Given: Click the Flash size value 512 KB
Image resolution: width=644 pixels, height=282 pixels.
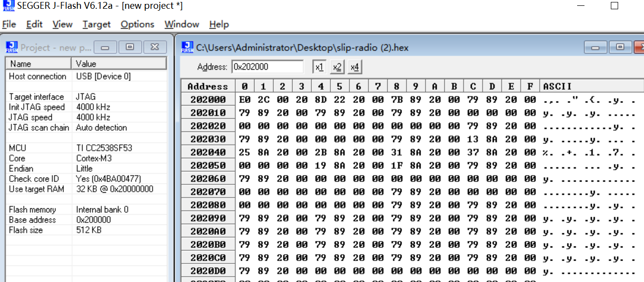Looking at the screenshot, I should (x=89, y=230).
